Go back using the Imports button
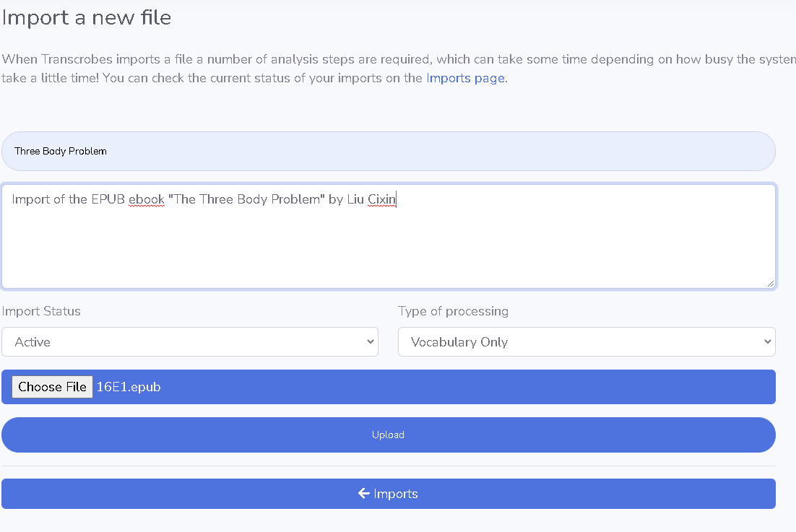 (389, 494)
